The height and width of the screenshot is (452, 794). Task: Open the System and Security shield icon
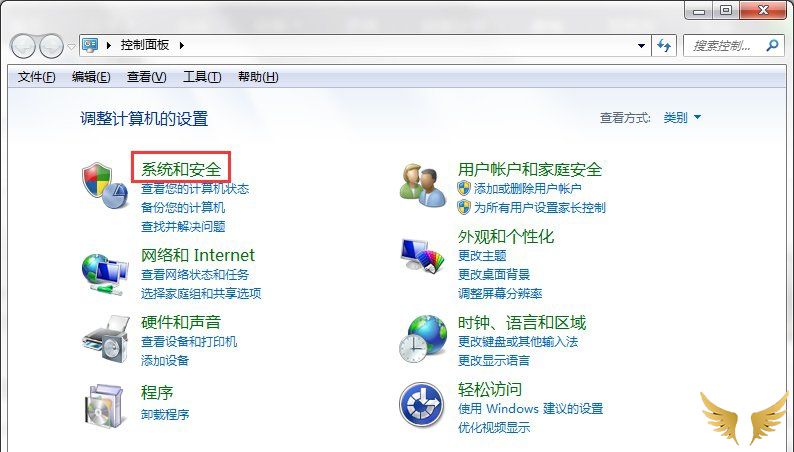click(x=104, y=185)
